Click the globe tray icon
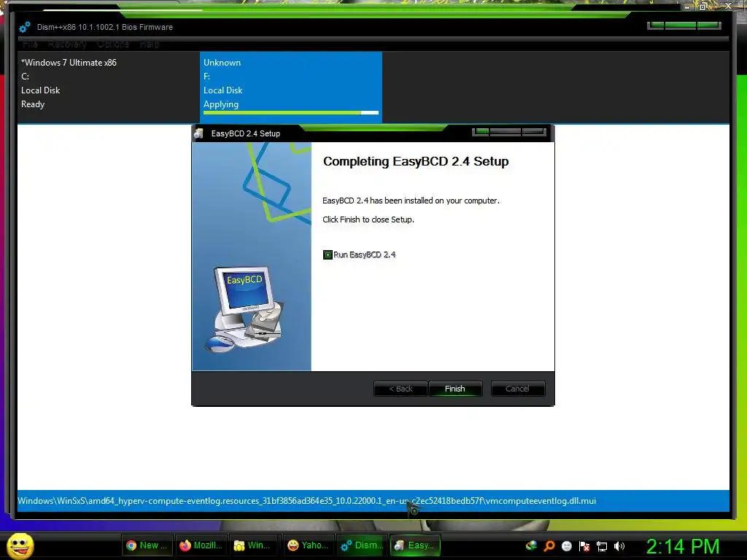747x560 pixels. pyautogui.click(x=531, y=545)
